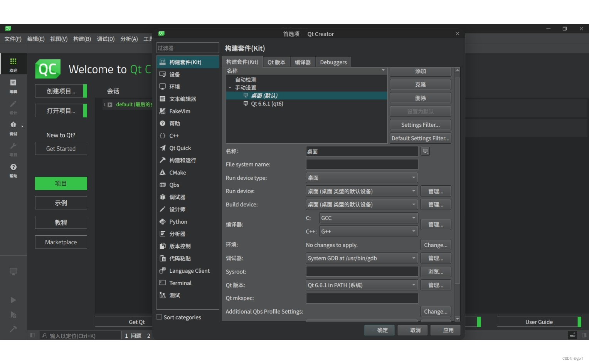Open debugger System GDB dropdown
The width and height of the screenshot is (589, 364).
pos(362,258)
